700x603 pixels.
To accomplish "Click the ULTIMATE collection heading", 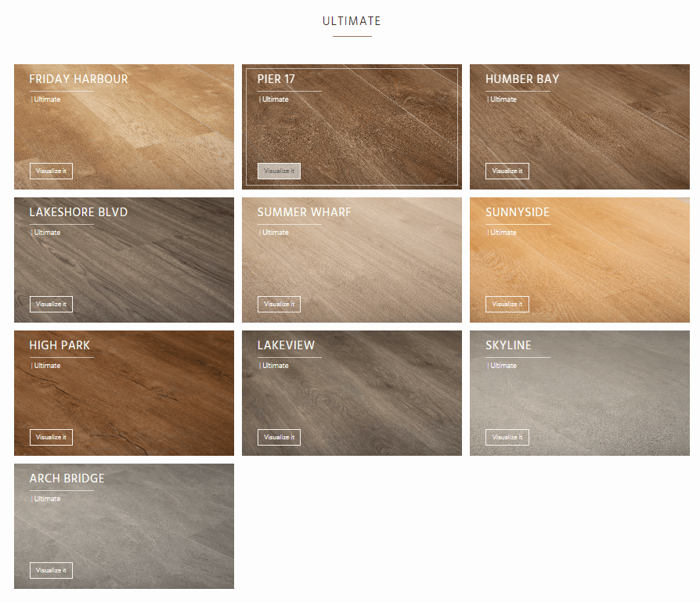I will coord(352,21).
